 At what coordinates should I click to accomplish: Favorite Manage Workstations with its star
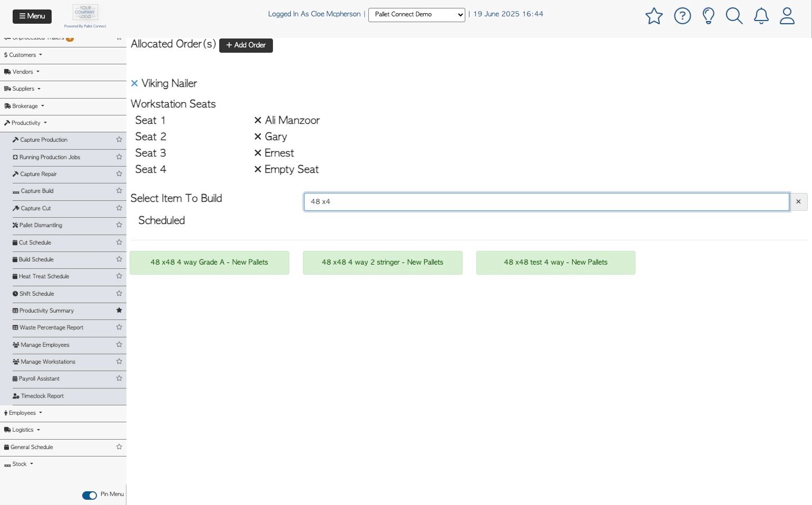(x=119, y=362)
